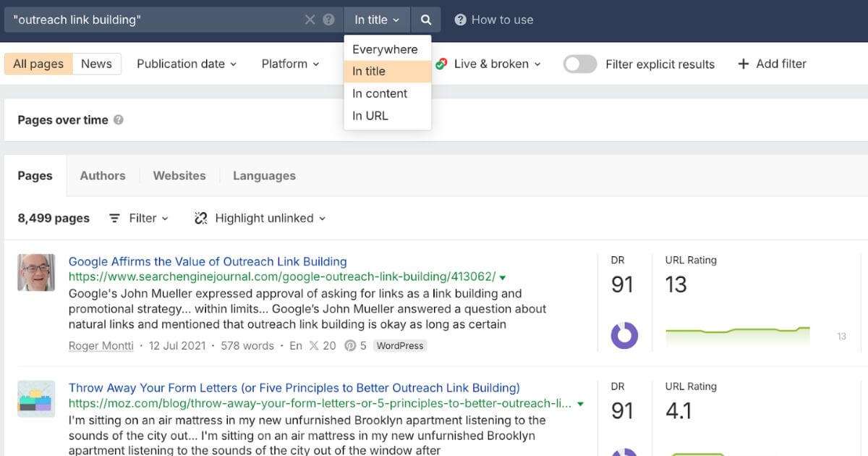Click the WordPress platform tag on the first result
The height and width of the screenshot is (456, 868).
[399, 345]
